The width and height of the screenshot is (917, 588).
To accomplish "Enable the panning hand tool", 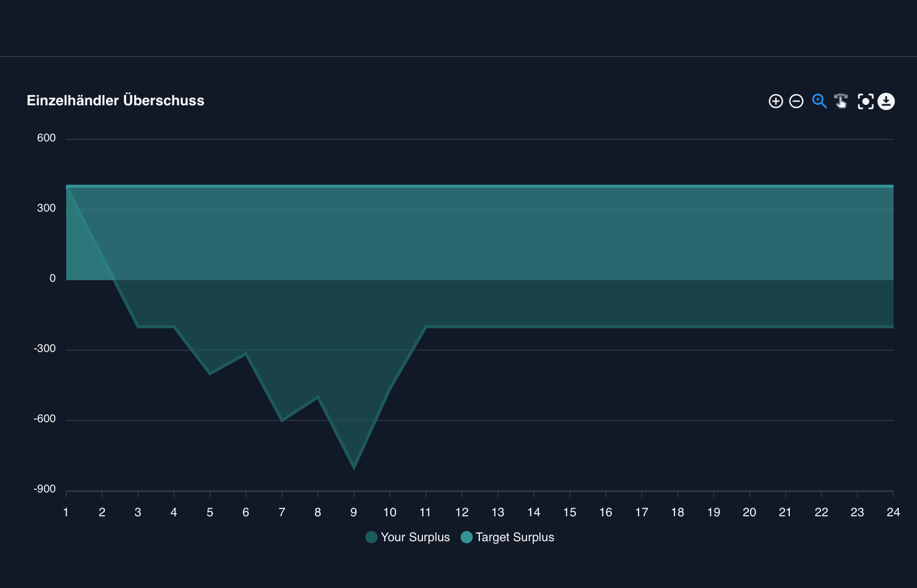I will pos(841,101).
